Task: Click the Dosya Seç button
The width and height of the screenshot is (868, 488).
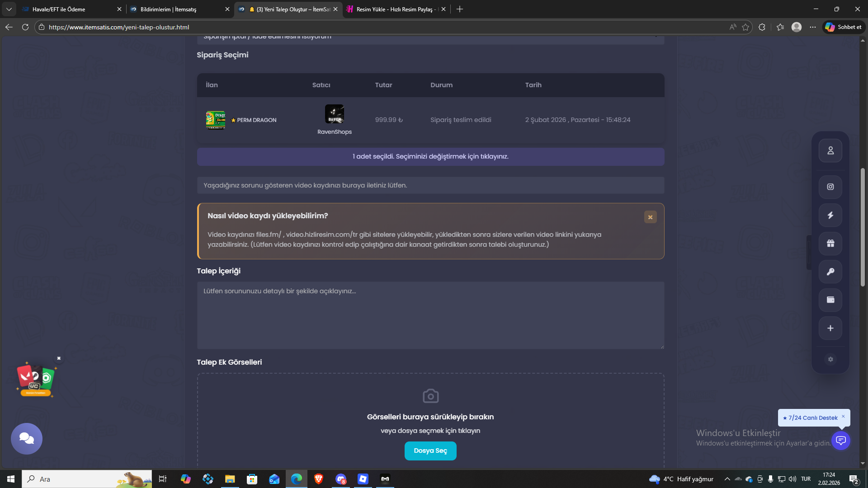Action: (x=430, y=450)
